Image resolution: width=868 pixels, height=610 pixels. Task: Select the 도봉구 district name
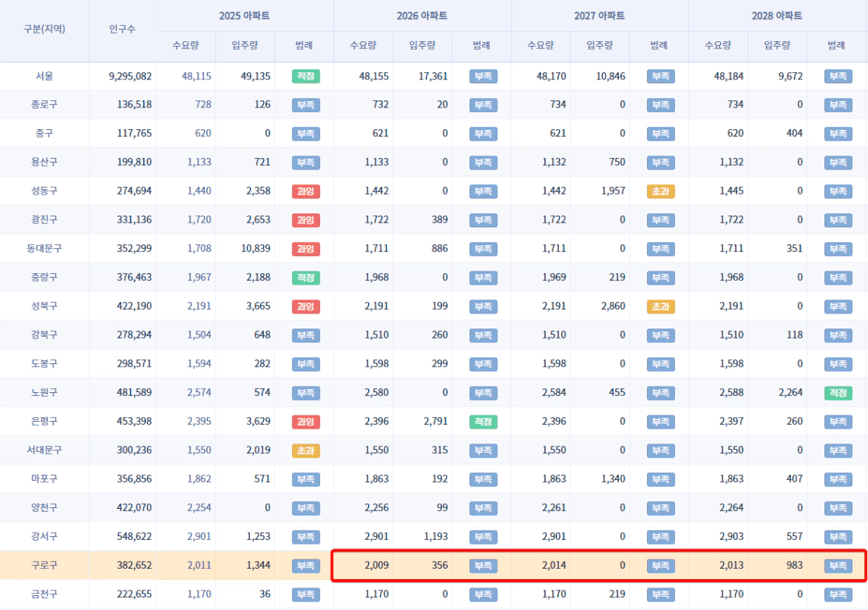44,363
